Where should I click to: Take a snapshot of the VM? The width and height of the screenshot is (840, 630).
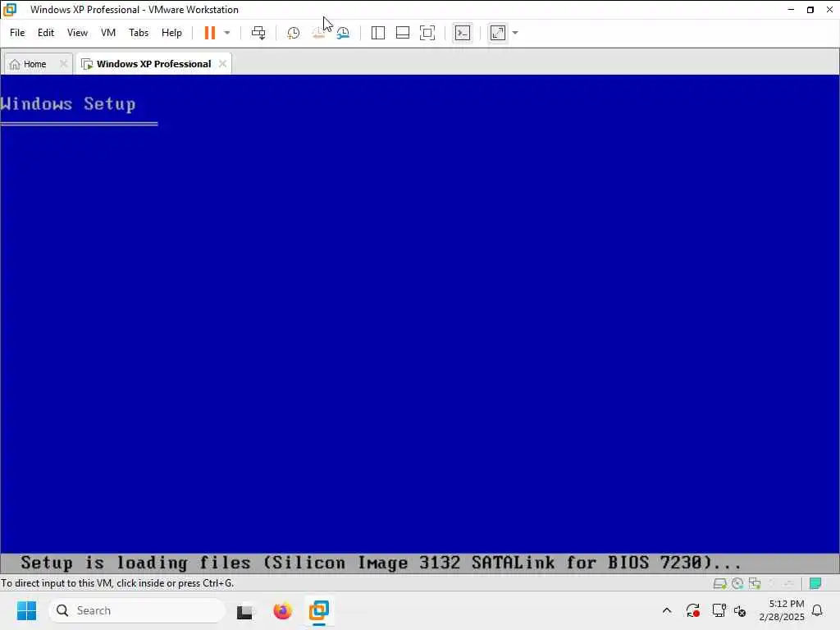293,33
